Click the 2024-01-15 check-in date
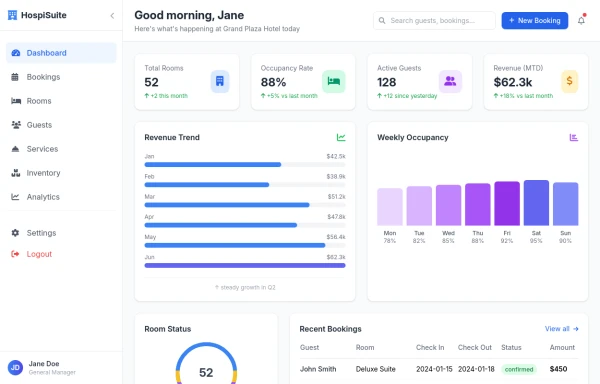The image size is (600, 384). 434,369
